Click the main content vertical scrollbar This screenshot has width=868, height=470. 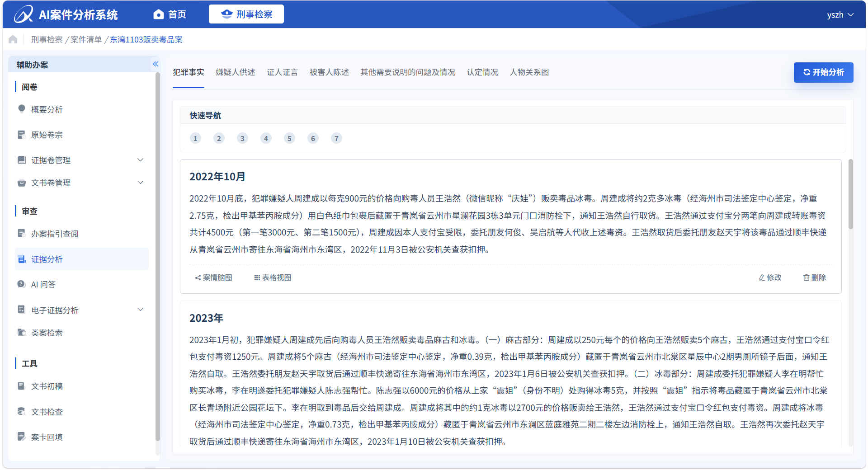click(x=850, y=194)
